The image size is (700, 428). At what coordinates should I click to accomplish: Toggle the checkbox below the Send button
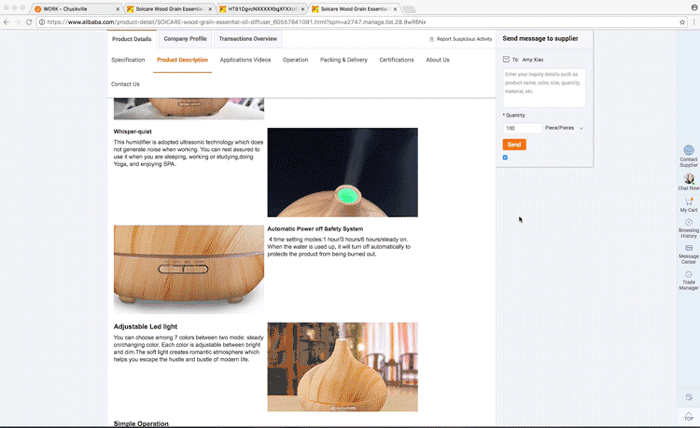click(x=505, y=158)
